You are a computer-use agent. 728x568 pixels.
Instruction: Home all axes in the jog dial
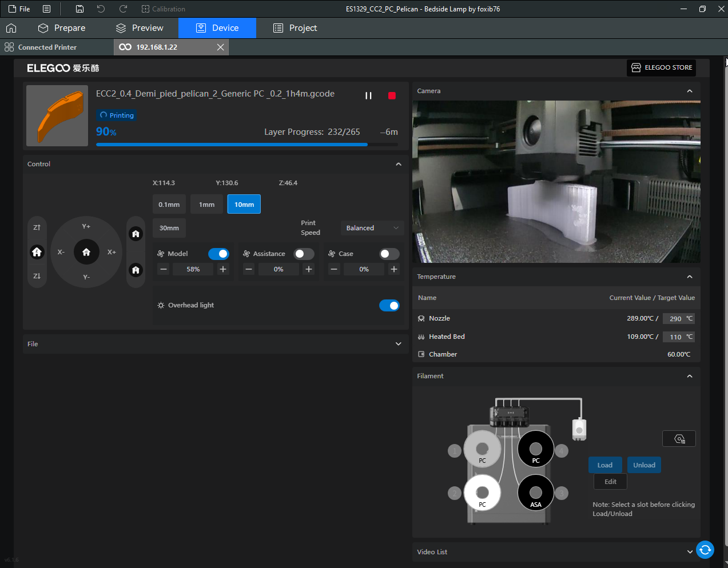[x=86, y=252]
